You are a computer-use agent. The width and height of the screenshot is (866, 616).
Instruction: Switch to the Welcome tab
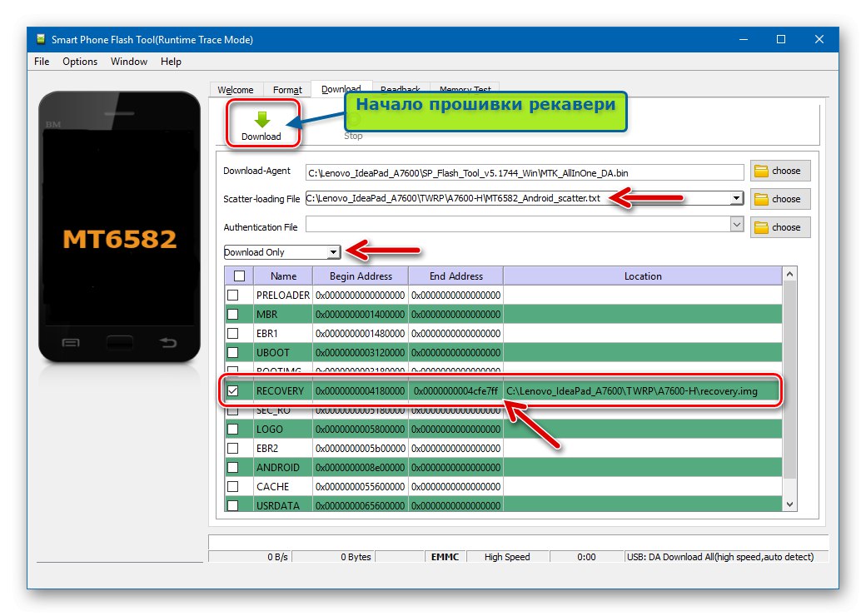pos(236,89)
